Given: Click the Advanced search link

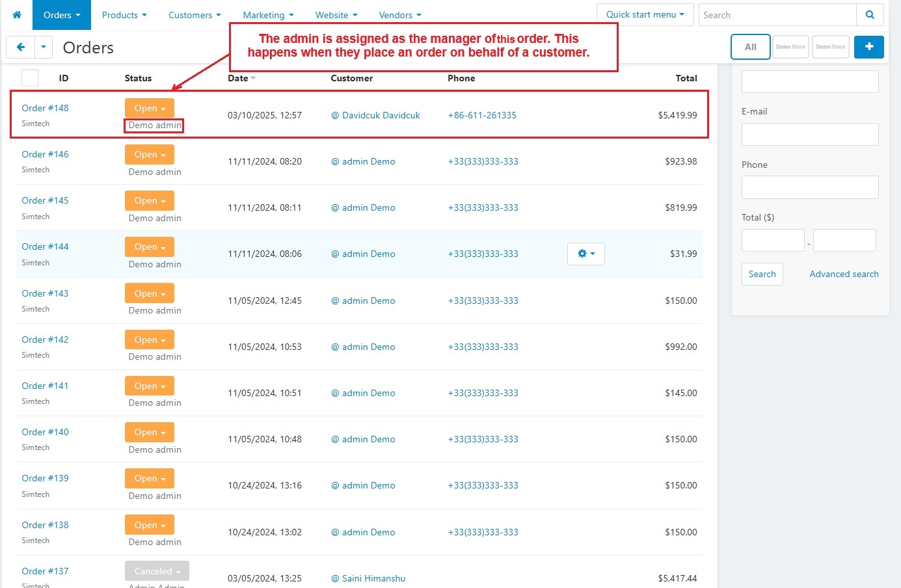Looking at the screenshot, I should tap(843, 274).
